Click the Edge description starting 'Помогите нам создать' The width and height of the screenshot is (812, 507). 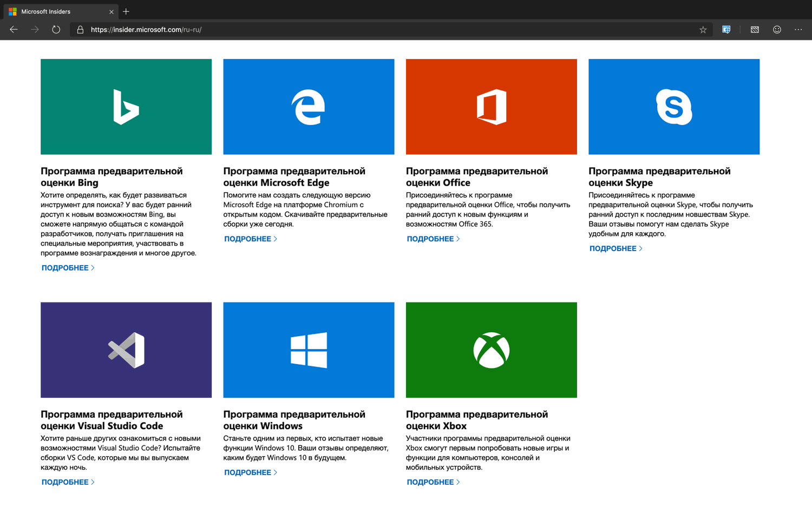(x=305, y=209)
